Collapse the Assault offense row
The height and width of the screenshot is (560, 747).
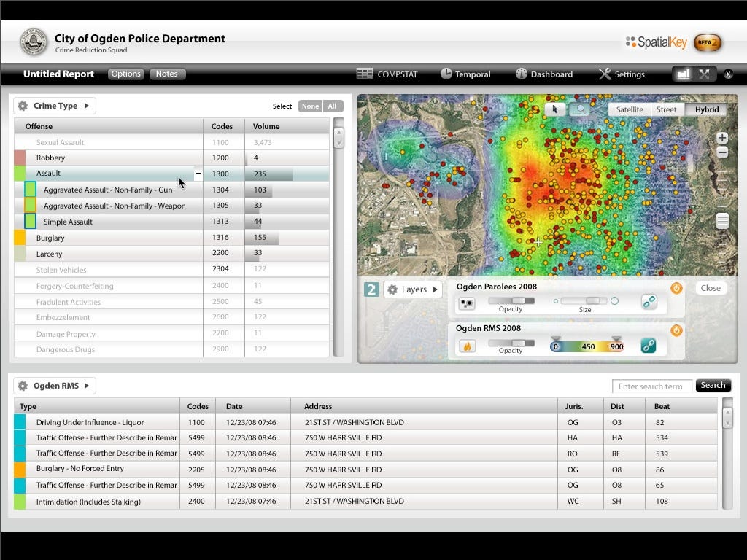click(x=198, y=174)
